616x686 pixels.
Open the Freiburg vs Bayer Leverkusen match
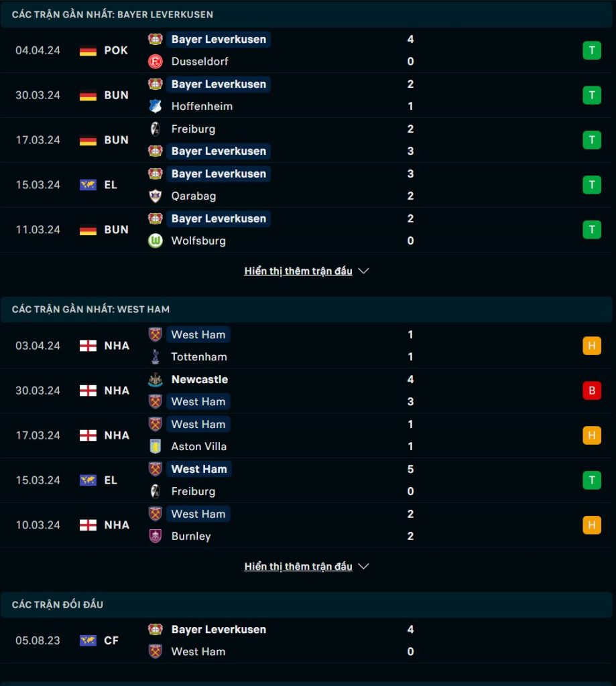[306, 140]
